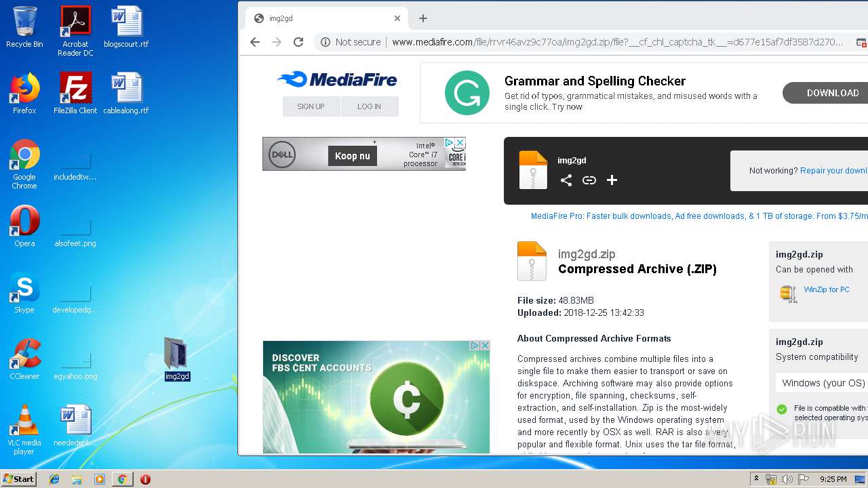Open a new Chrome tab
Screen dimensions: 868x488
click(423, 18)
